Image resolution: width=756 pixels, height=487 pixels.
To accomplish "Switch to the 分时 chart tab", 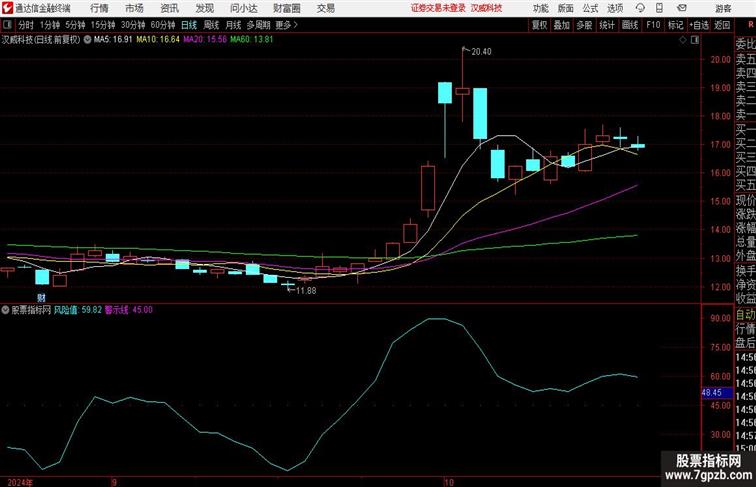I will (x=26, y=25).
